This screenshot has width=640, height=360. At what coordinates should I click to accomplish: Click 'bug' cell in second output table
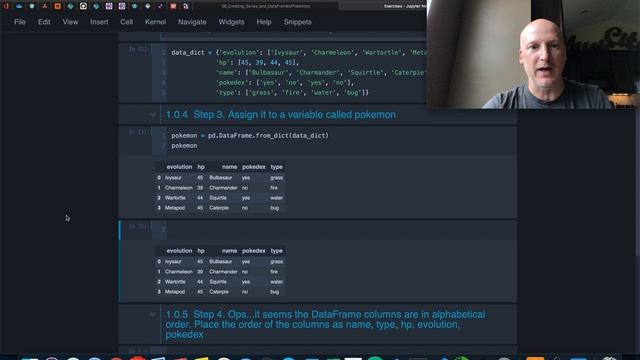(274, 292)
